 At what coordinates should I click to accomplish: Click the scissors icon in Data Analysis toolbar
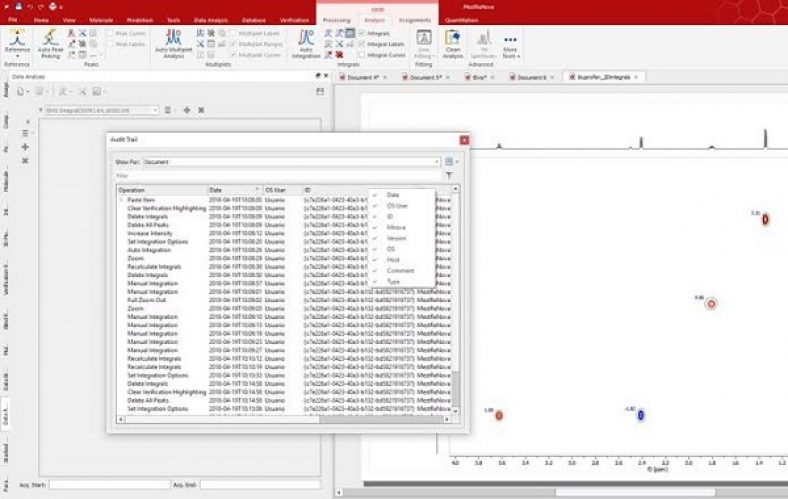pos(82,91)
